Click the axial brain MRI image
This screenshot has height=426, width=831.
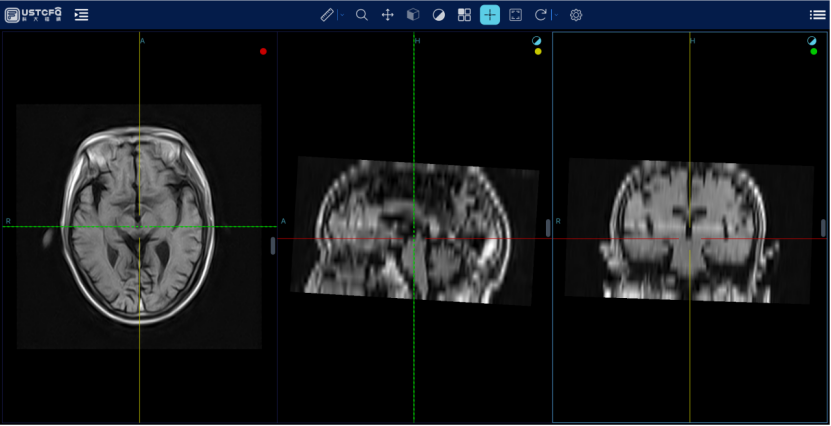139,226
